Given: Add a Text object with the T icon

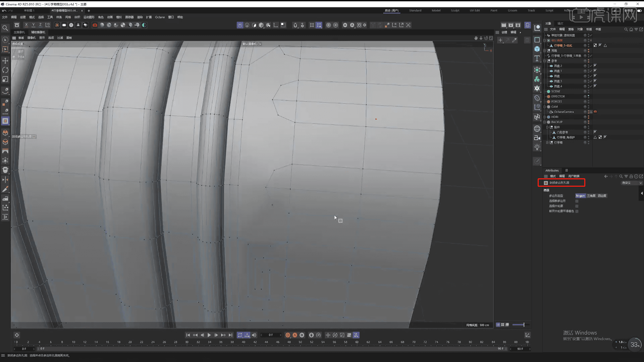Looking at the screenshot, I should (x=537, y=58).
